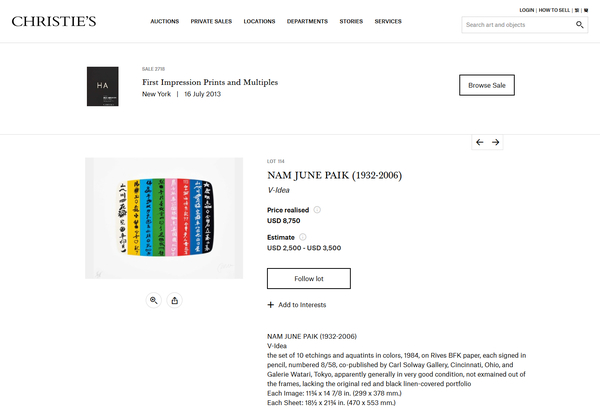Go to the next lot arrow
This screenshot has height=409, width=600.
[495, 142]
